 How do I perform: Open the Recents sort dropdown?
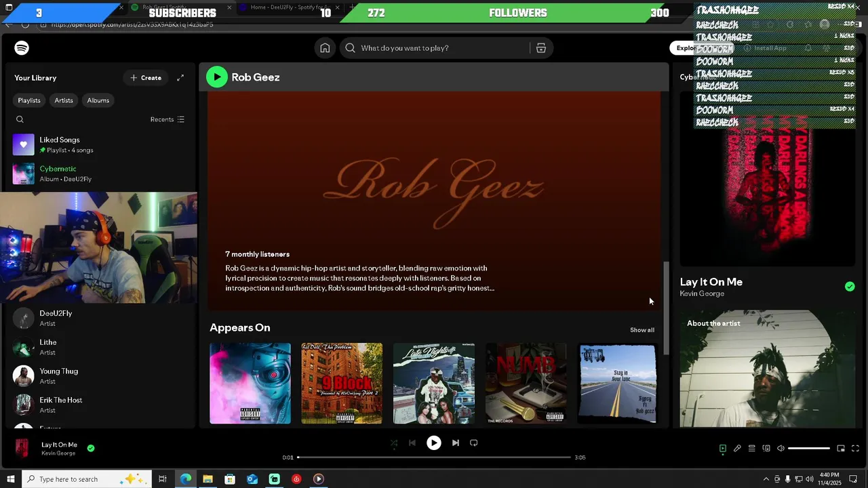click(167, 119)
